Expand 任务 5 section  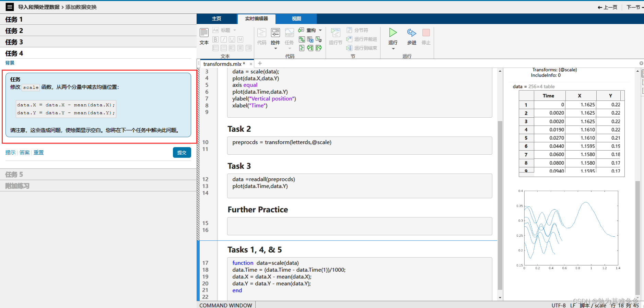[98, 174]
